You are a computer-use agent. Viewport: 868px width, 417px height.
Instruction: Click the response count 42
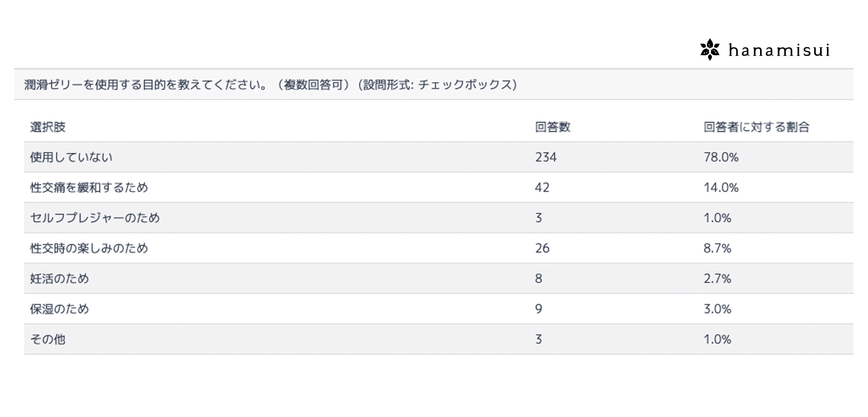point(542,188)
